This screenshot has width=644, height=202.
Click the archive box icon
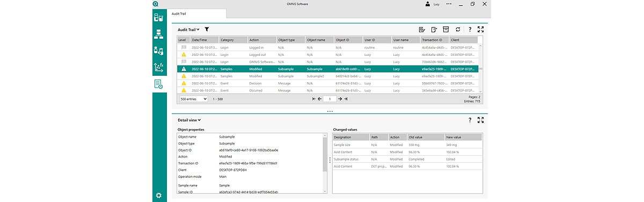[445, 30]
